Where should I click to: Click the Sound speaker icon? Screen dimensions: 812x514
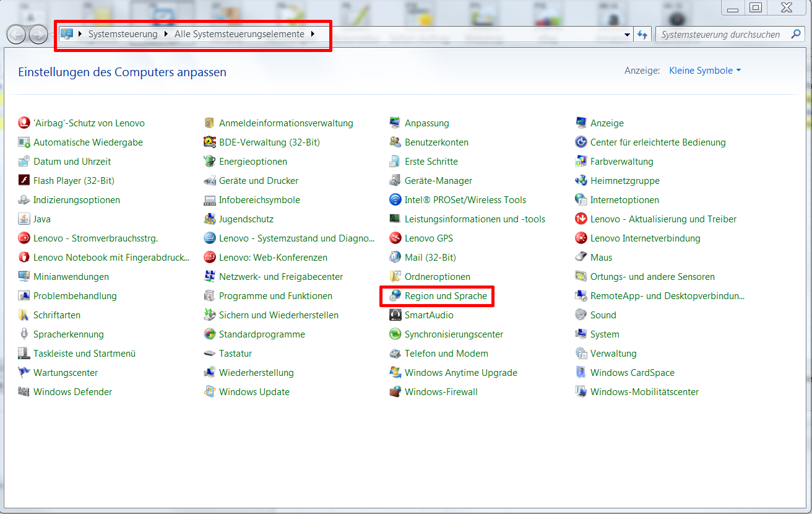pyautogui.click(x=581, y=315)
